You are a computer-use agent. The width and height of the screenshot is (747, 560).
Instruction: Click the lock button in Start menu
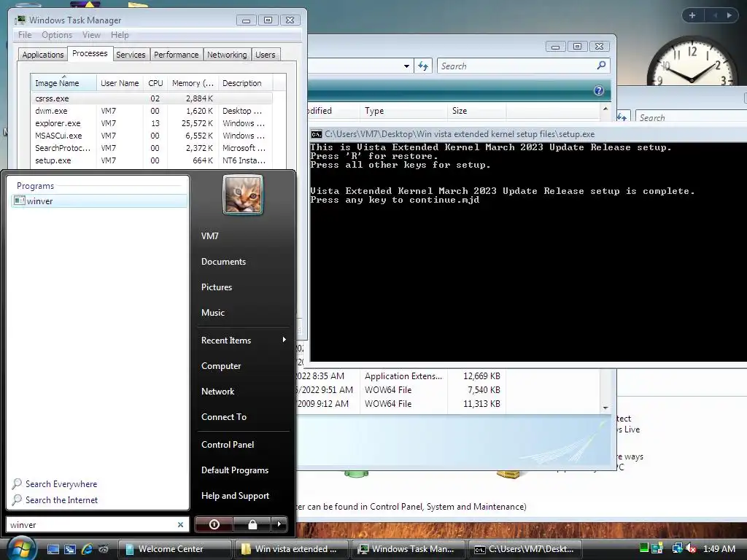[252, 524]
